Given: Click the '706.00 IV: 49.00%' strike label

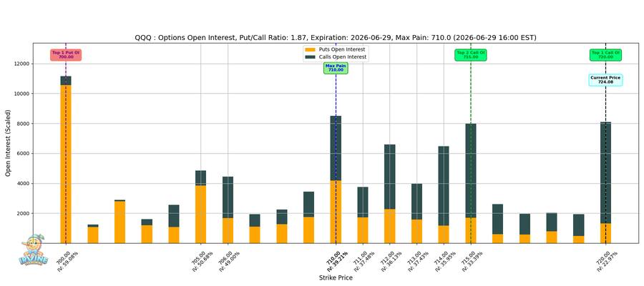Looking at the screenshot, I should 230,260.
